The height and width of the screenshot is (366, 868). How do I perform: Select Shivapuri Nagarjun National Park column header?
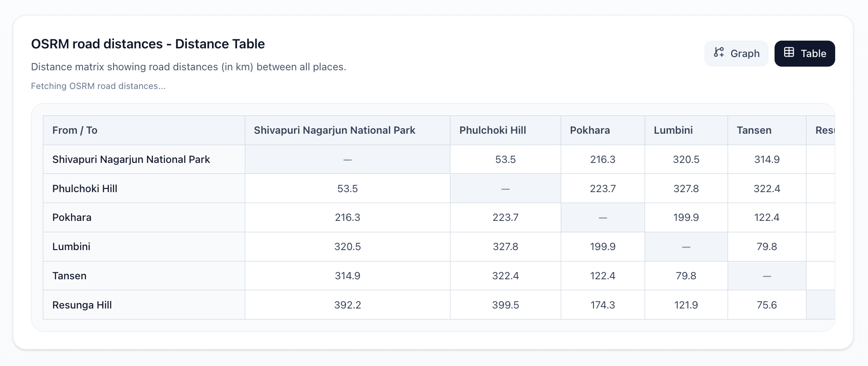coord(335,131)
